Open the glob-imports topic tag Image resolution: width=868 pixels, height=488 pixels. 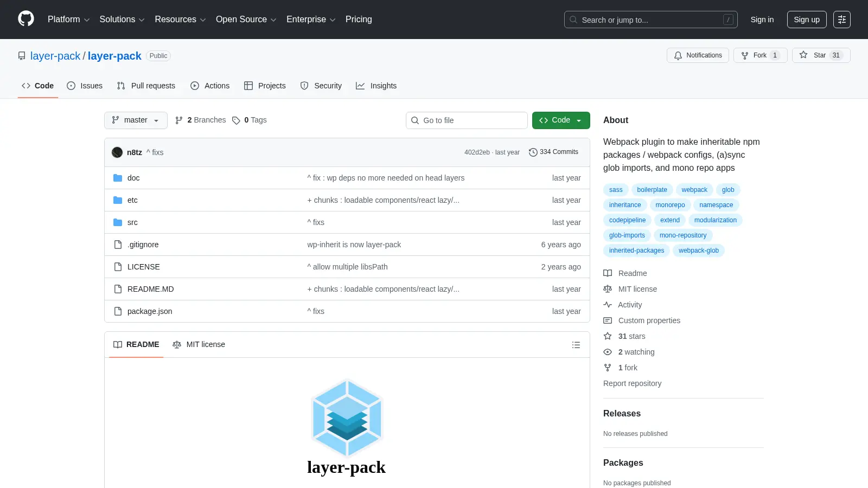click(627, 235)
